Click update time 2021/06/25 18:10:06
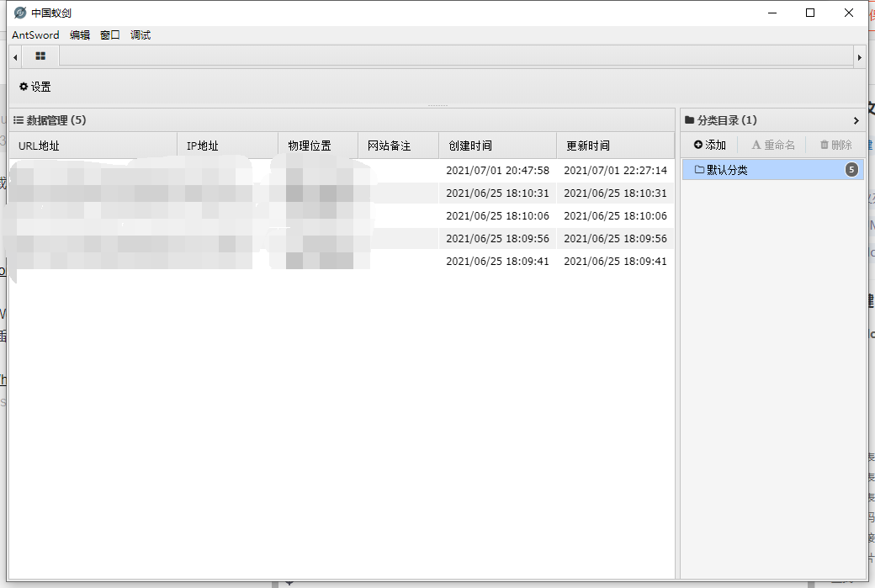Screen dimensions: 875x588 [x=616, y=216]
